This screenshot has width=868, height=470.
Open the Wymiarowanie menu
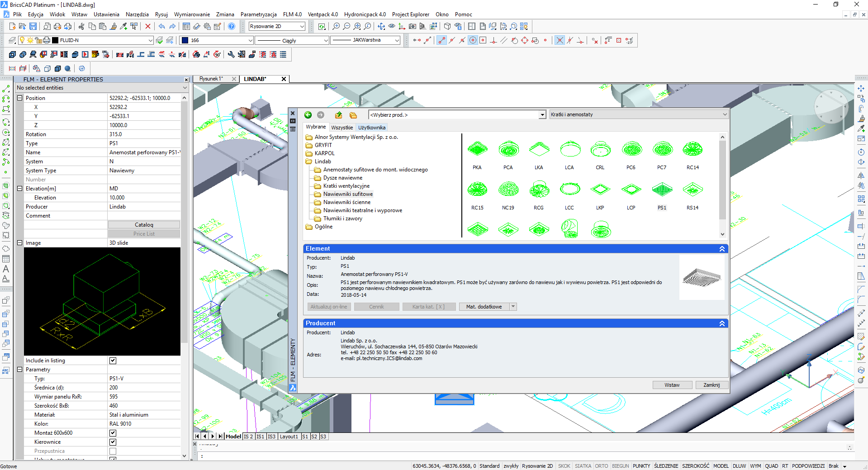coord(192,14)
